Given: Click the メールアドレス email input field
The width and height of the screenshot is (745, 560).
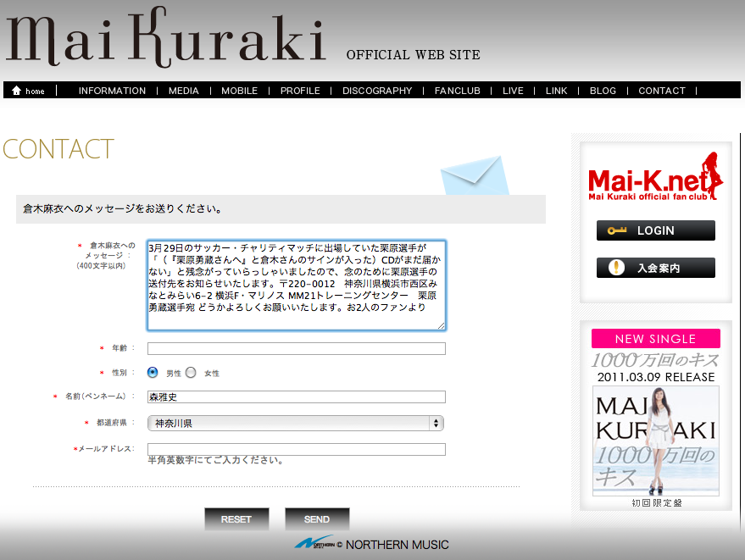Looking at the screenshot, I should click(297, 449).
